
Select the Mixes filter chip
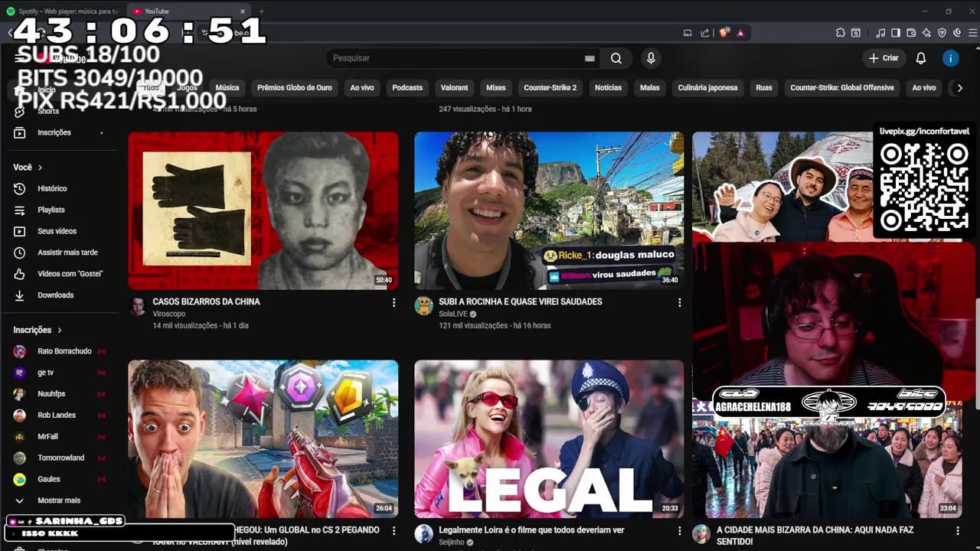point(496,88)
